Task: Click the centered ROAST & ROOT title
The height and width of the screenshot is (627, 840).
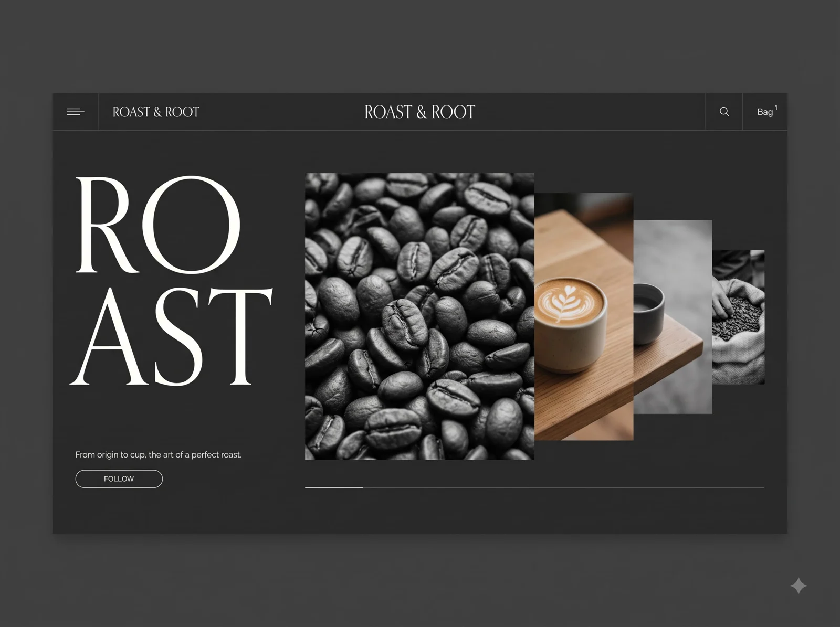Action: (x=419, y=112)
